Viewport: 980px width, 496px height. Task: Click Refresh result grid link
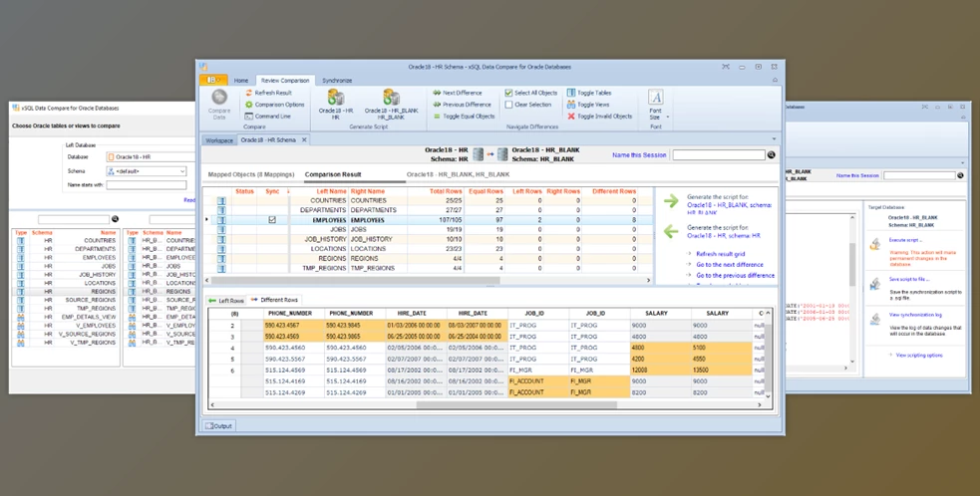point(721,254)
